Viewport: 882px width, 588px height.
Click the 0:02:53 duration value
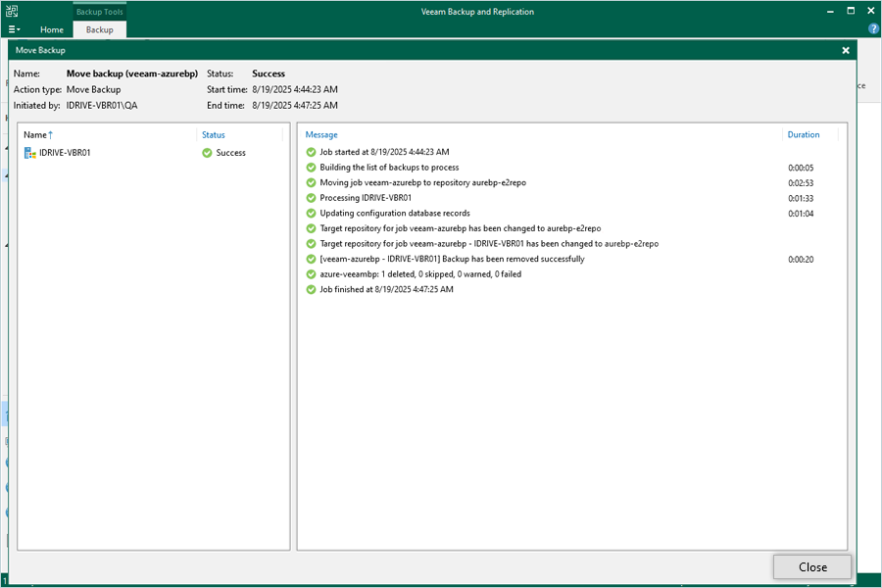point(801,183)
